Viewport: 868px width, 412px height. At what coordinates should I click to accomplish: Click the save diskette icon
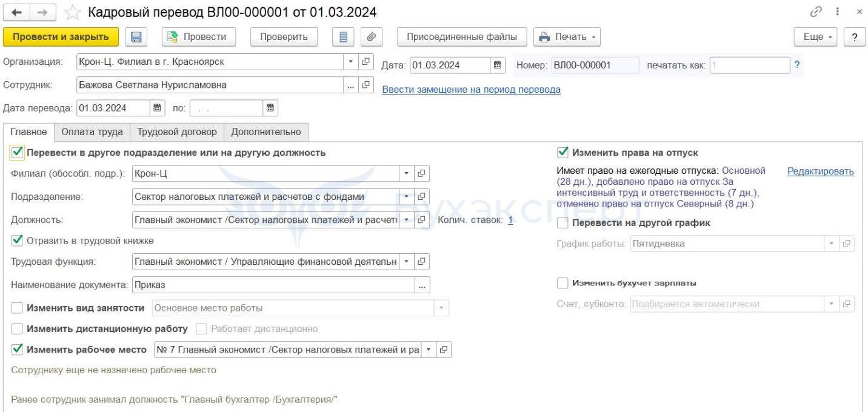[136, 37]
